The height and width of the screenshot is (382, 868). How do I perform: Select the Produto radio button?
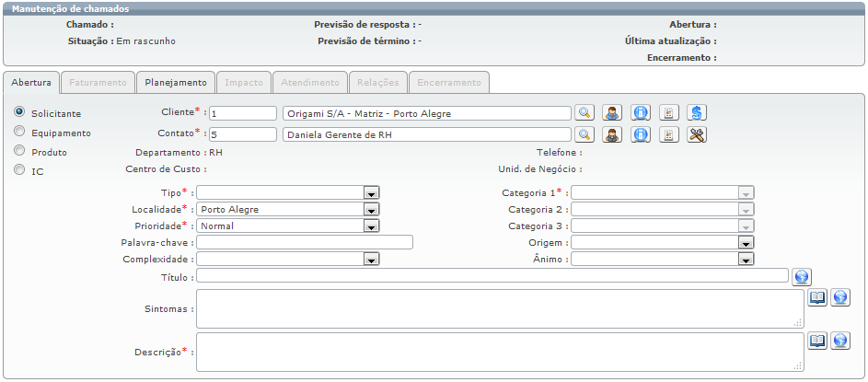tap(19, 151)
